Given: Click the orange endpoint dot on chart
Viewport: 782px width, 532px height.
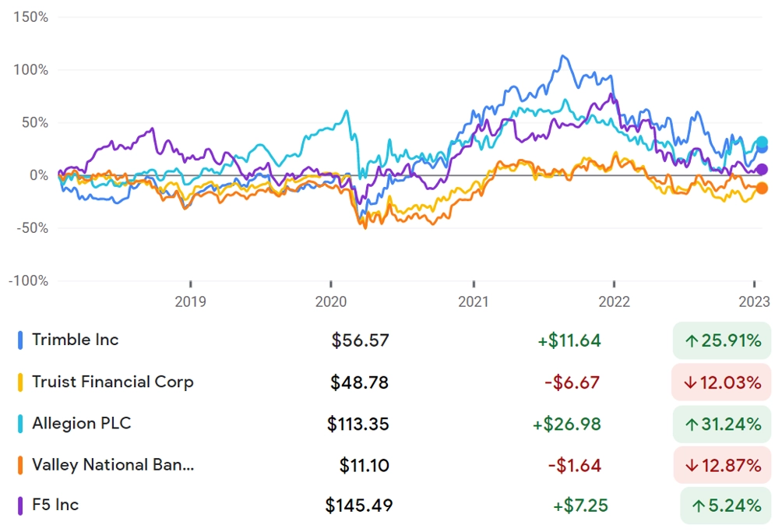Looking at the screenshot, I should click(x=762, y=188).
